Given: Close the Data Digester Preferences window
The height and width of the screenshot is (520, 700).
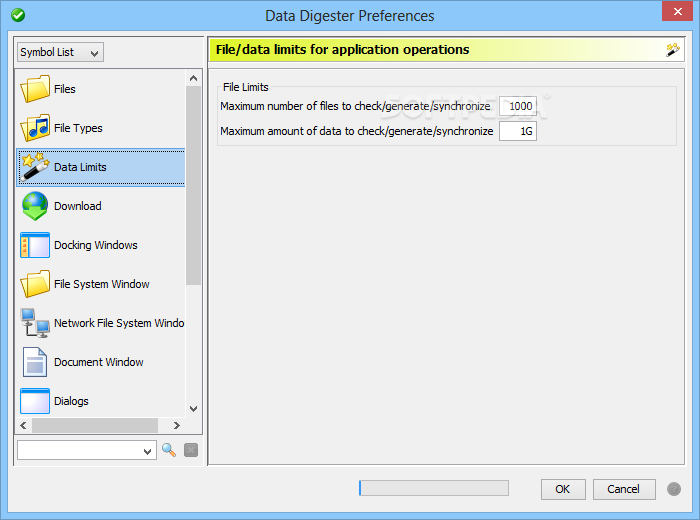Looking at the screenshot, I should pos(677,11).
